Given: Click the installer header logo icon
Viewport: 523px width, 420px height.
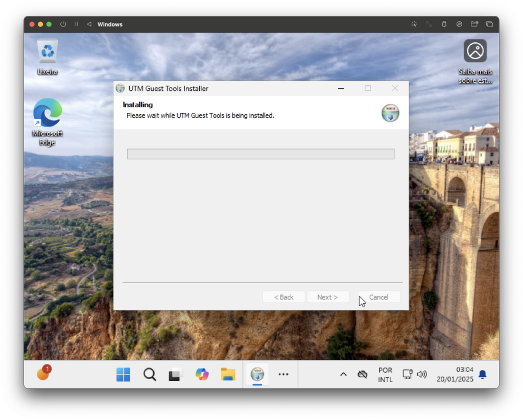Looking at the screenshot, I should 390,113.
